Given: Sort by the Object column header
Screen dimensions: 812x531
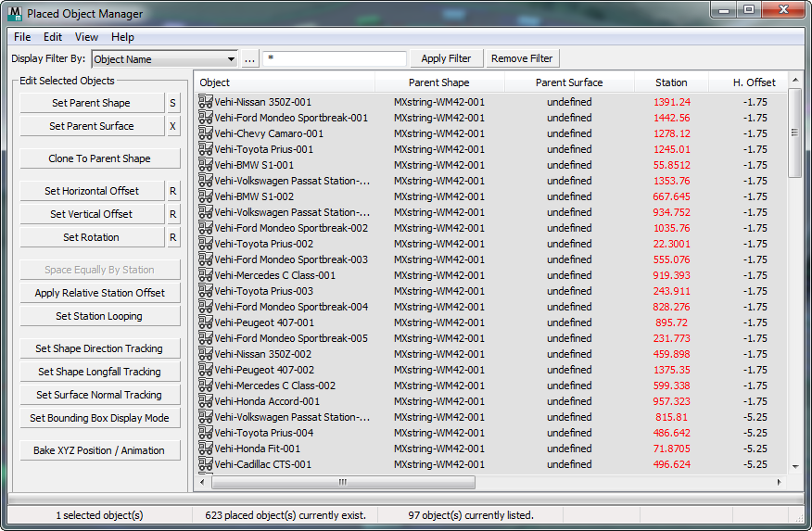Looking at the screenshot, I should (x=285, y=82).
